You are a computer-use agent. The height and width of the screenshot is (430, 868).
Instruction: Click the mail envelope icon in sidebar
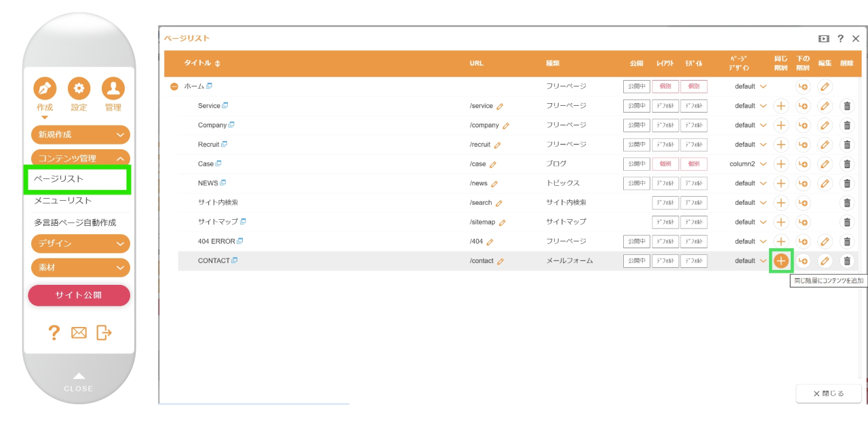79,332
